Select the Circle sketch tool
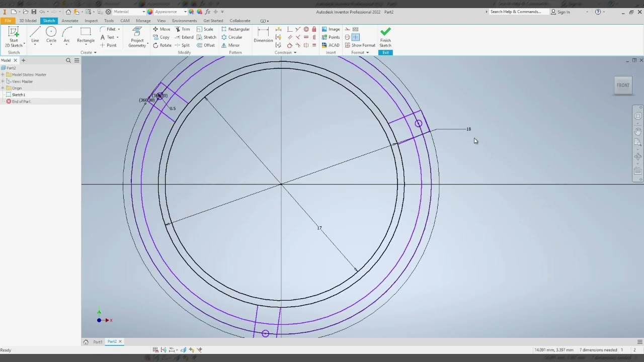644x362 pixels. (51, 35)
